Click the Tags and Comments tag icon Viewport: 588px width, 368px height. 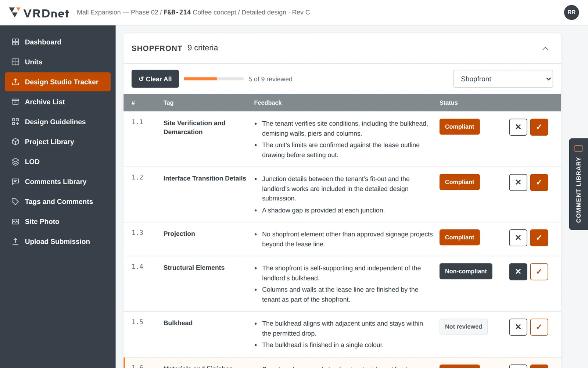15,201
